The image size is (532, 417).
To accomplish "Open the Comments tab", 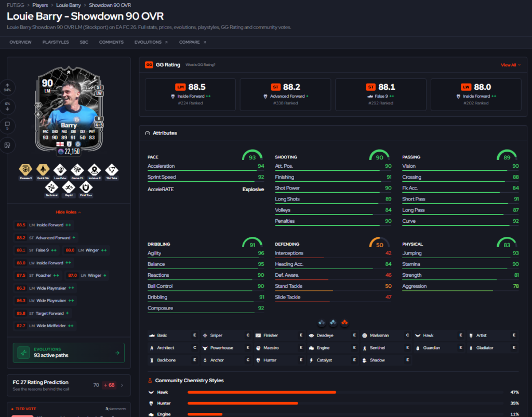I will point(111,42).
